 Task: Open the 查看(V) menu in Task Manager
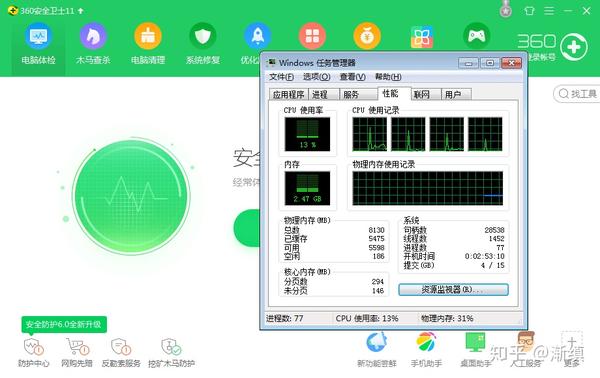click(352, 77)
